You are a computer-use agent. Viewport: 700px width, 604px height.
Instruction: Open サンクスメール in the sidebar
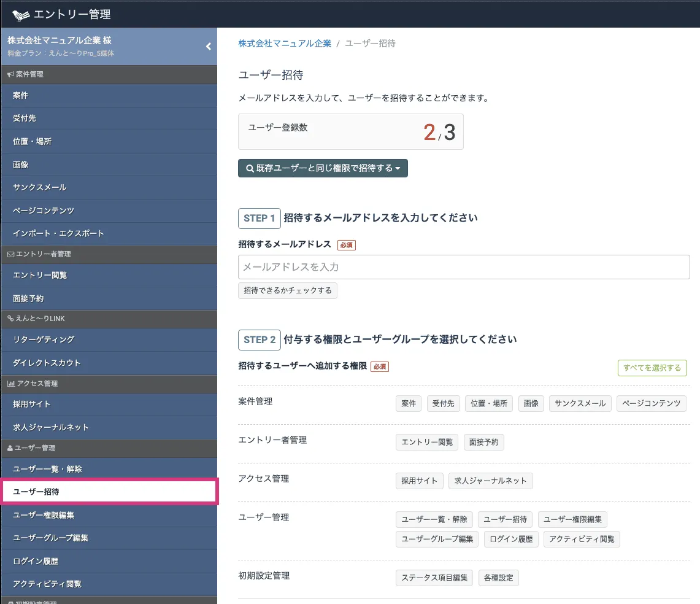(39, 187)
